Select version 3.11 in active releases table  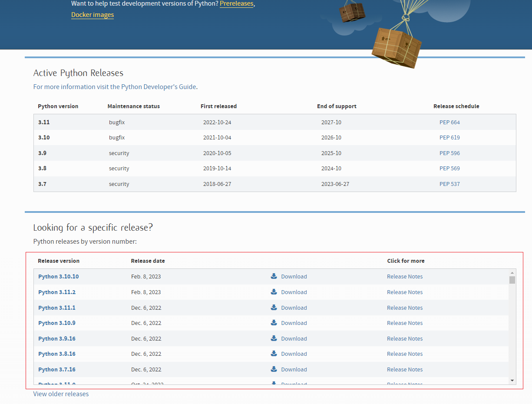[x=44, y=123]
